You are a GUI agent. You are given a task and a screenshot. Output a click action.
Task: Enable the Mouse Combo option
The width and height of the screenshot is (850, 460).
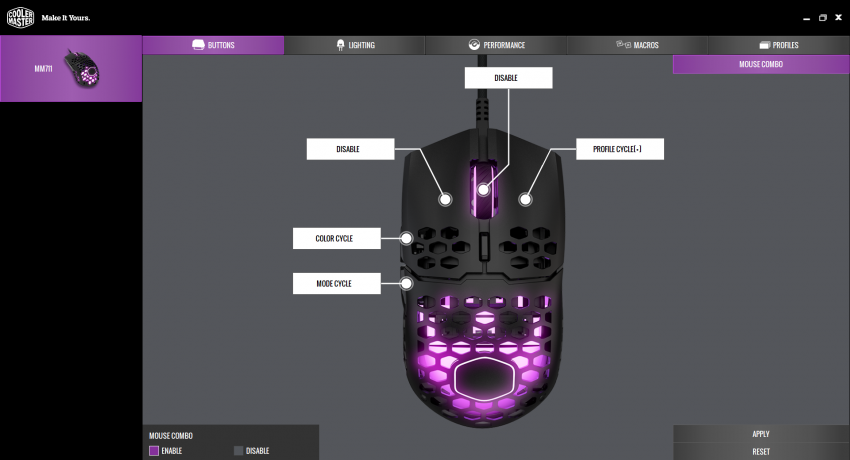tap(154, 451)
